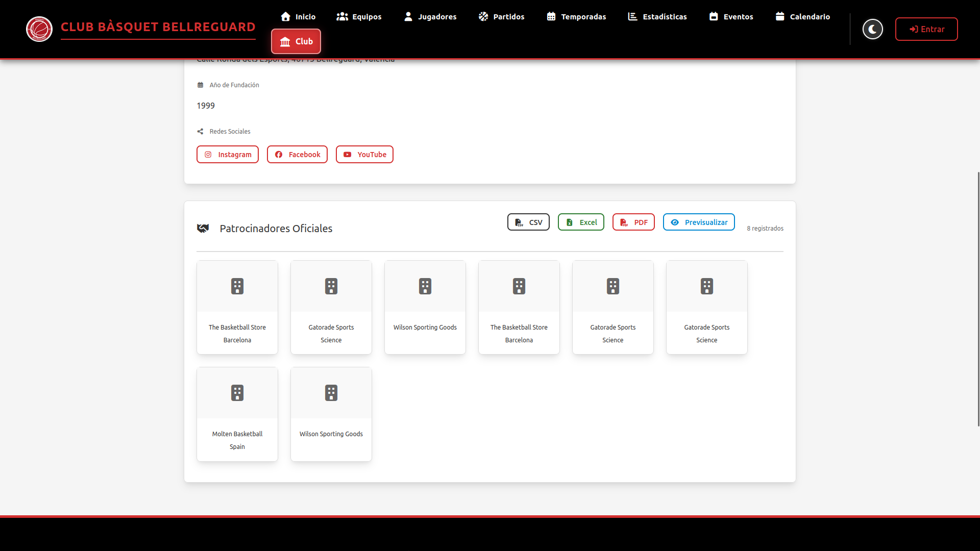This screenshot has width=980, height=551.
Task: View the Estadísticas section
Action: pos(657,16)
